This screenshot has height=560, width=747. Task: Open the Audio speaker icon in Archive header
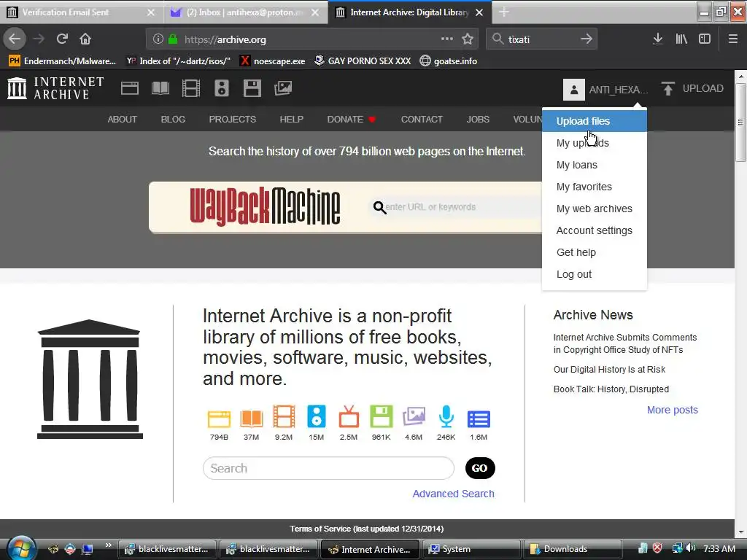click(222, 88)
